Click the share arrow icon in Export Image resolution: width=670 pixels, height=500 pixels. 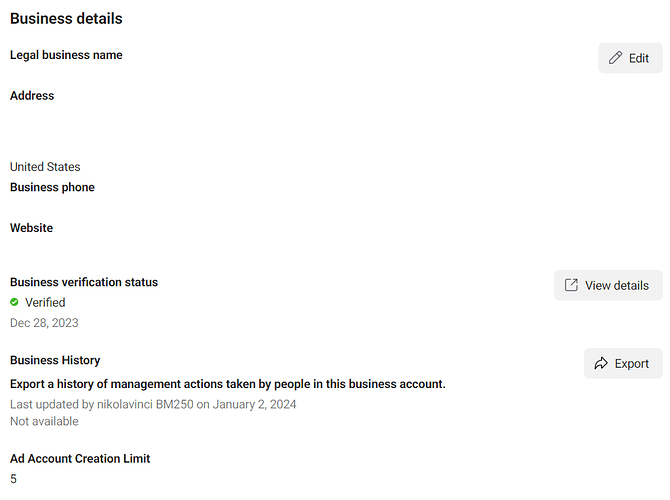tap(601, 363)
